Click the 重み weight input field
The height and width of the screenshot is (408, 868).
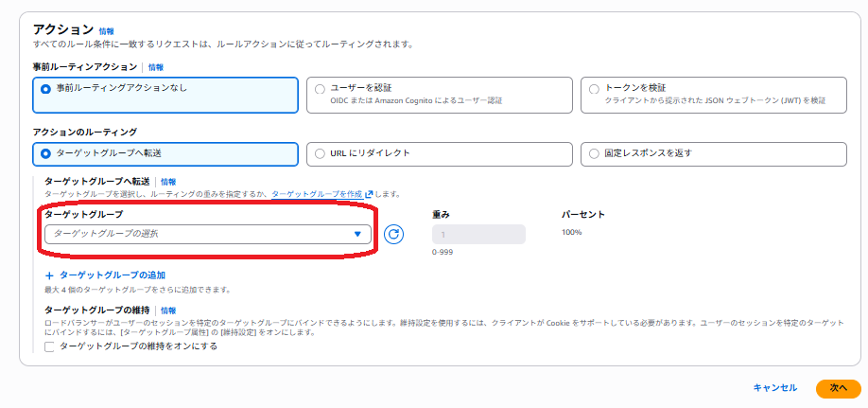pyautogui.click(x=478, y=235)
